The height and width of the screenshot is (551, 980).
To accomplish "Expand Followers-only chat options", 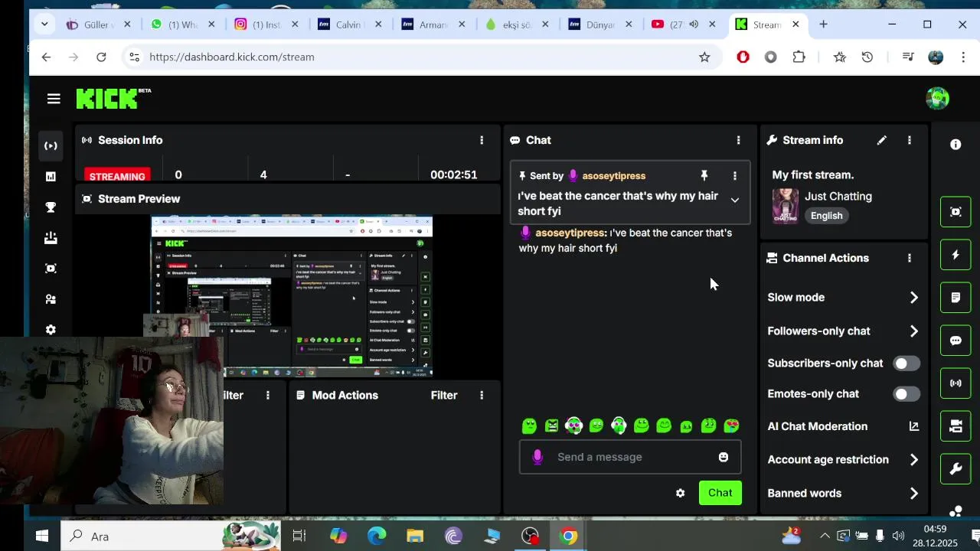I will point(913,331).
